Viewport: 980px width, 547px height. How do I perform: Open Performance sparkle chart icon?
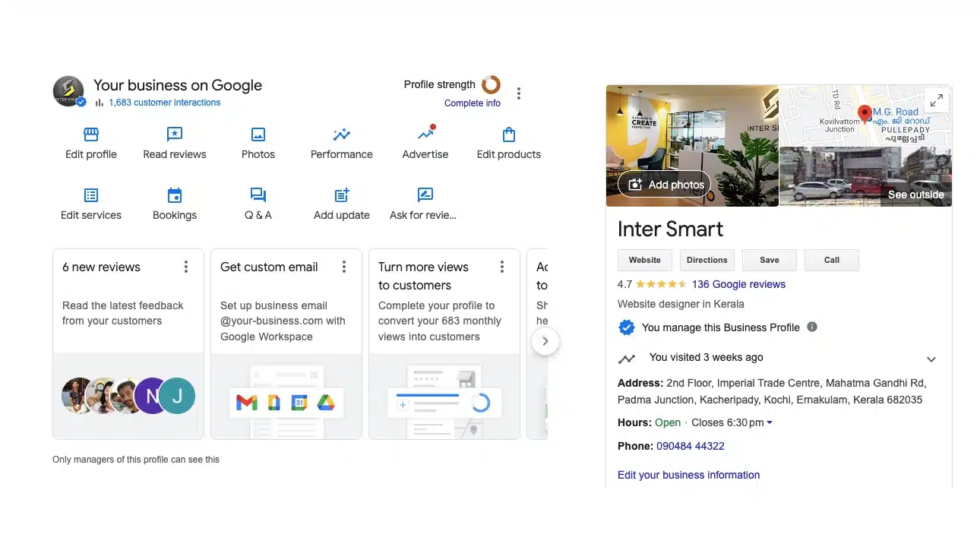pyautogui.click(x=342, y=135)
